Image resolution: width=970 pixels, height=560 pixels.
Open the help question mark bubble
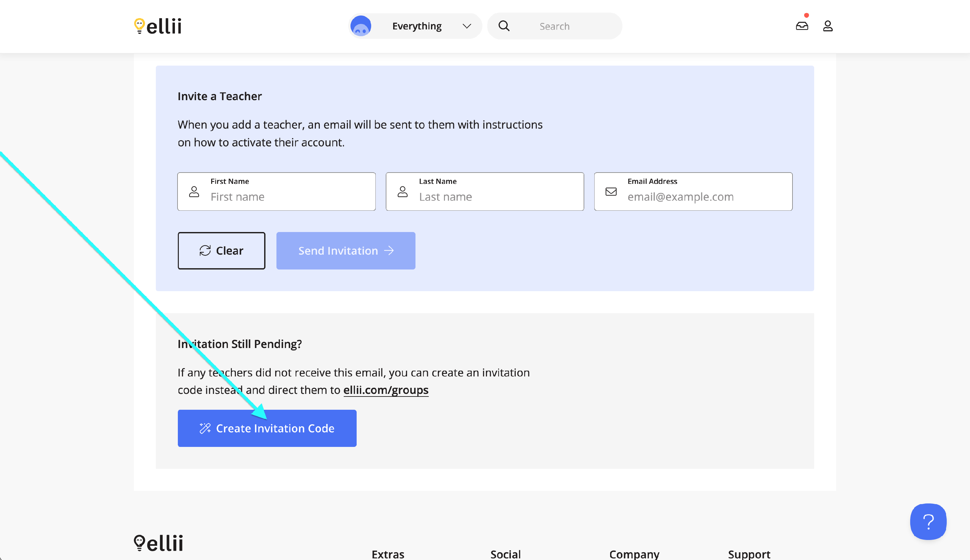tap(928, 522)
